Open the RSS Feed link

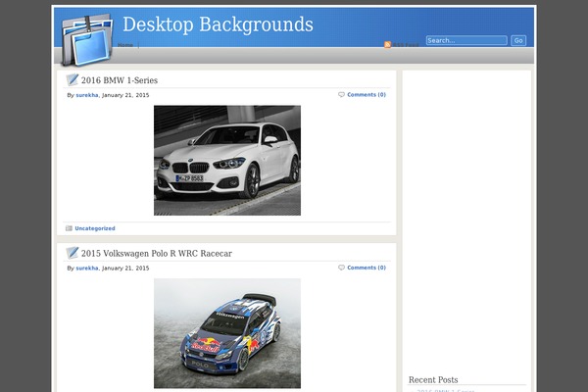click(406, 45)
